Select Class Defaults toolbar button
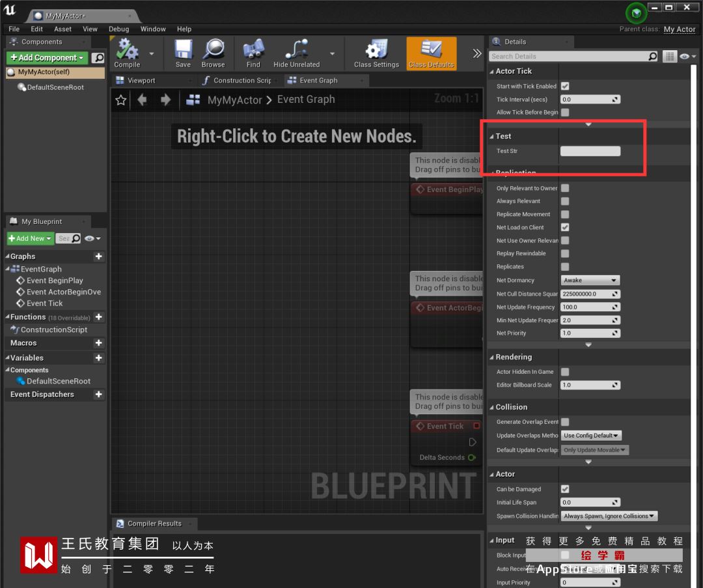703x588 pixels. [x=432, y=53]
